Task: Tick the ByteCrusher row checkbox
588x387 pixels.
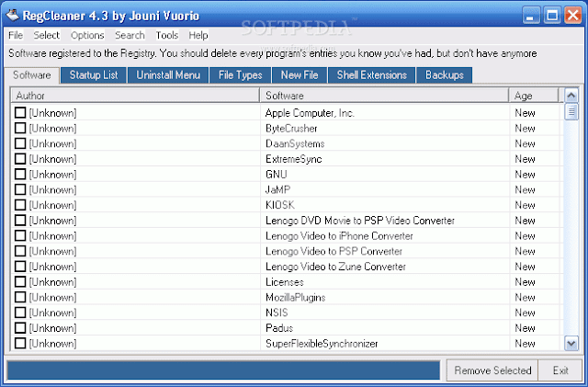Action: coord(20,128)
